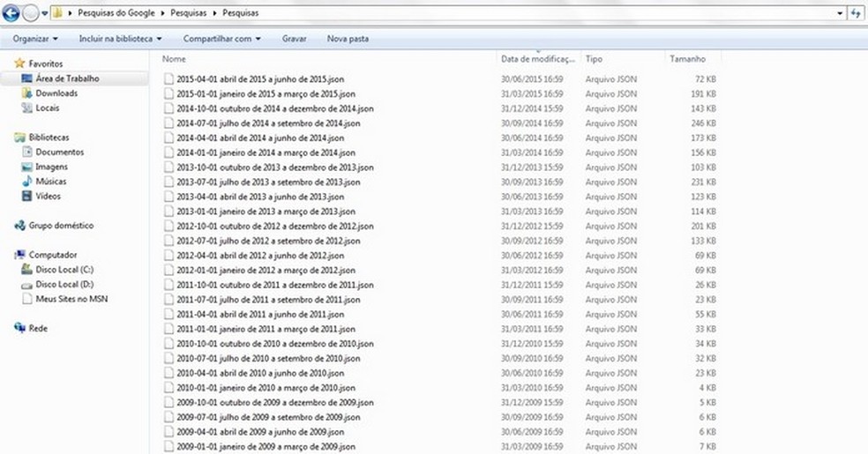This screenshot has width=868, height=454.
Task: Select '2012-07-01 julho de 2012 a setembro de 2012.json'
Action: (268, 241)
